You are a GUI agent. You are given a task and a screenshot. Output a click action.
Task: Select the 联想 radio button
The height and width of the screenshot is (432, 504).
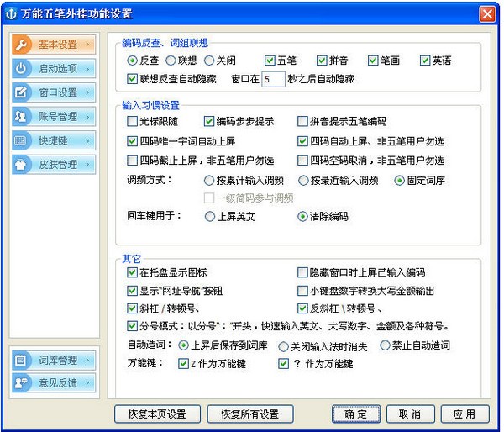(171, 61)
